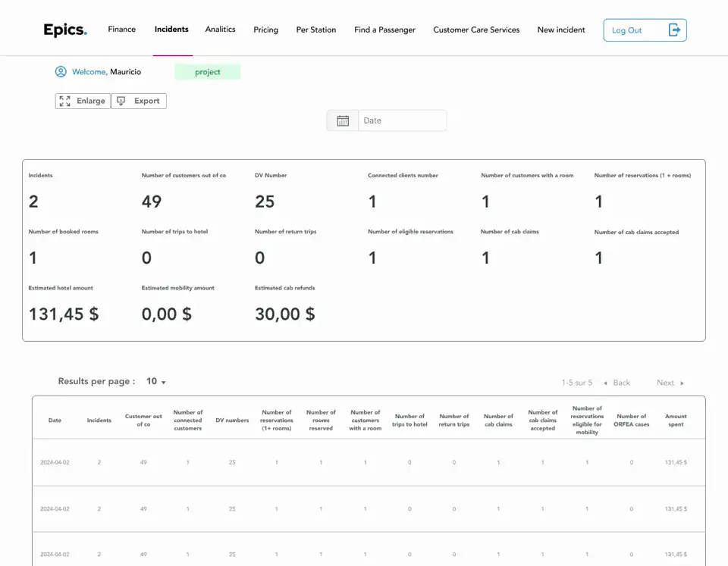This screenshot has width=728, height=566.
Task: Click the Enlarge expand-arrows icon
Action: [x=65, y=101]
